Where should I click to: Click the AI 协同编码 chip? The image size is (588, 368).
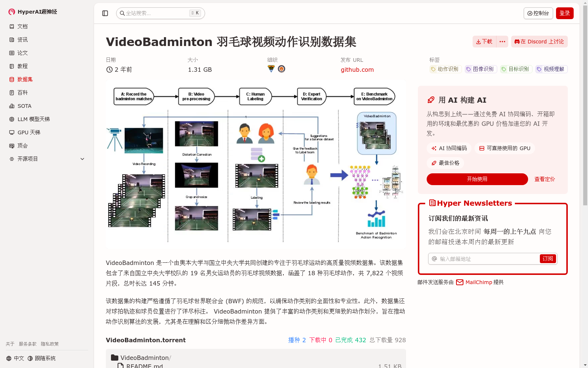coord(449,148)
